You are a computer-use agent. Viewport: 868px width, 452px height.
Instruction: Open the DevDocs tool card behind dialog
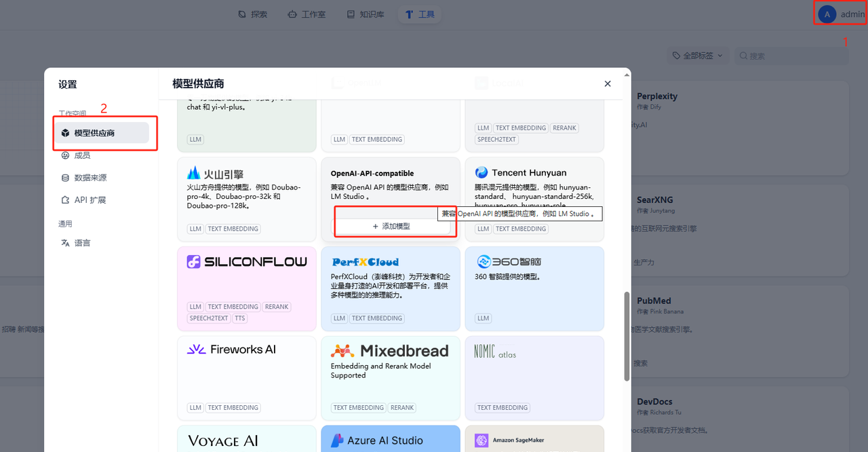point(739,419)
